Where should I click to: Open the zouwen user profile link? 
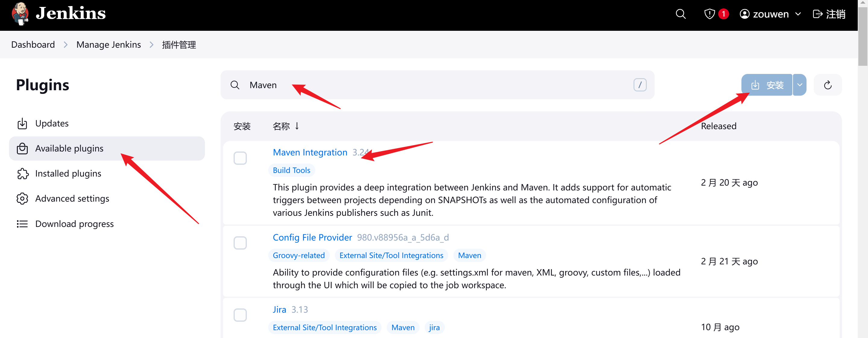(x=764, y=14)
